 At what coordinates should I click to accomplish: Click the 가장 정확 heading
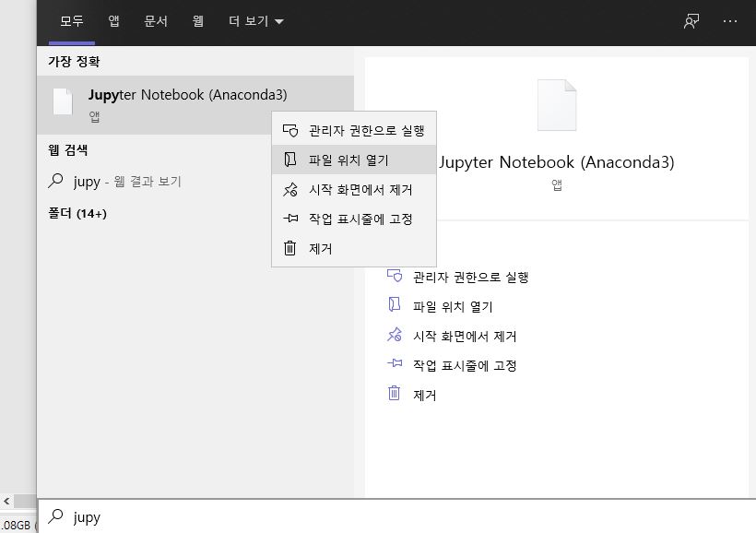(74, 61)
